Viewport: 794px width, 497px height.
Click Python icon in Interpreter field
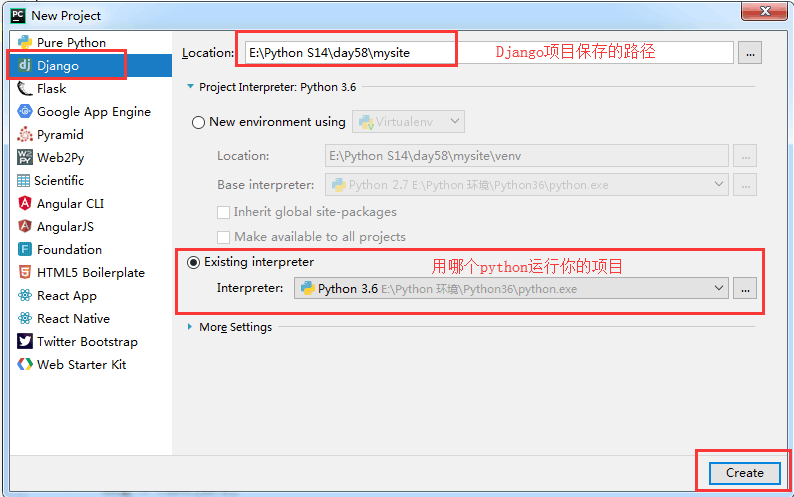308,289
